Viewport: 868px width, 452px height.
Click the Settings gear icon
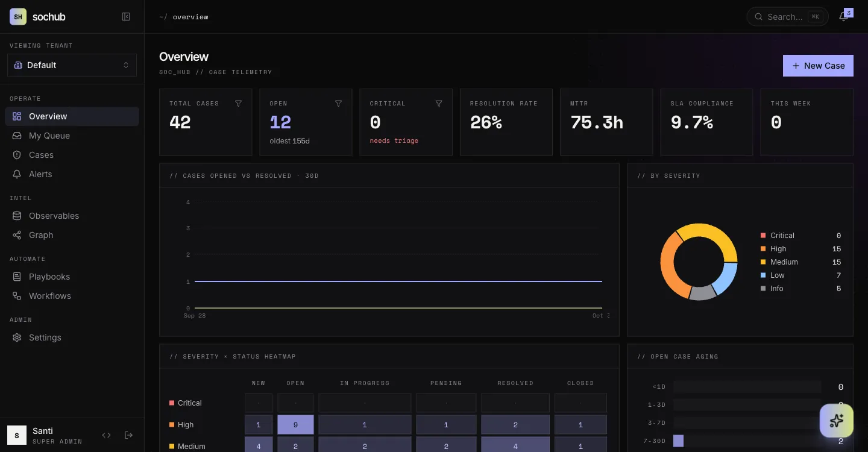[x=17, y=337]
